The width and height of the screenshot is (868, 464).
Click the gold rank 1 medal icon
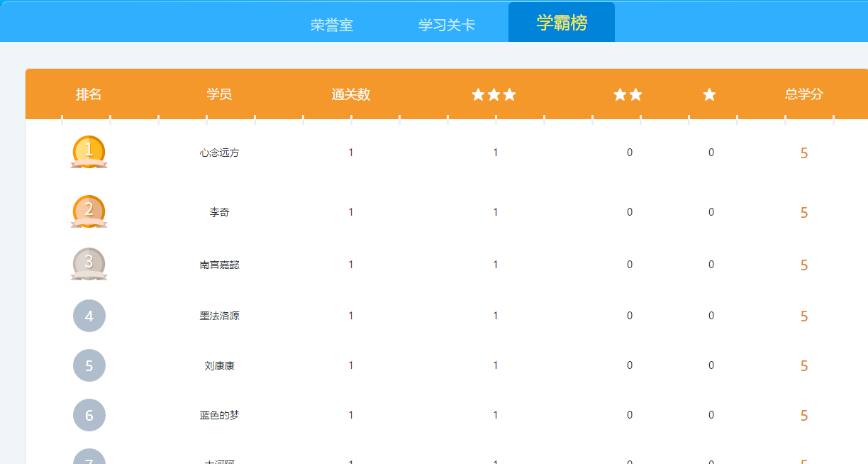point(89,151)
